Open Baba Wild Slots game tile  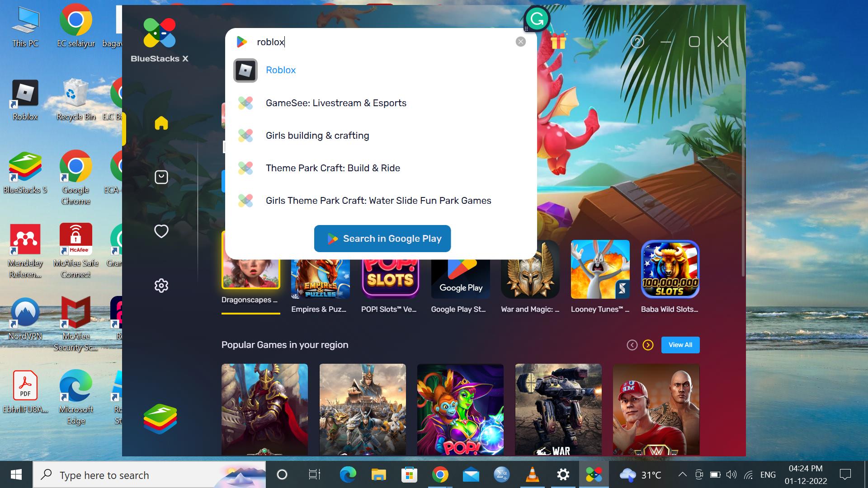point(670,277)
